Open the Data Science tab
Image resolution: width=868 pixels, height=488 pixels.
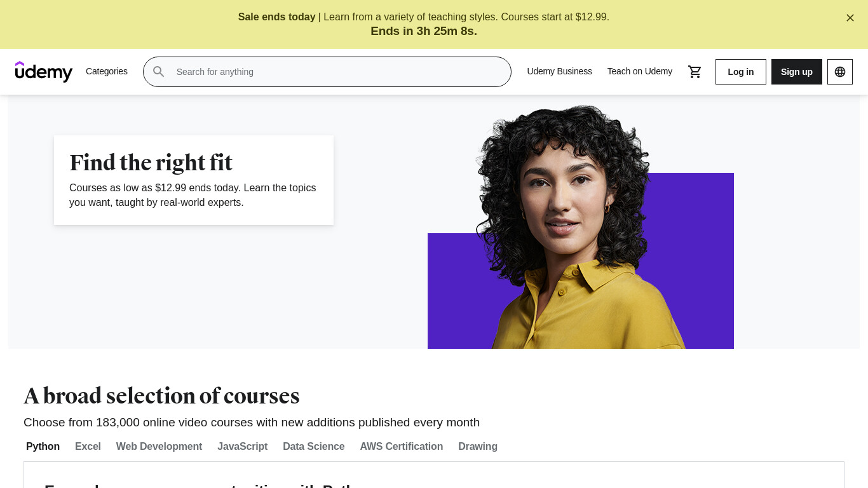314,446
